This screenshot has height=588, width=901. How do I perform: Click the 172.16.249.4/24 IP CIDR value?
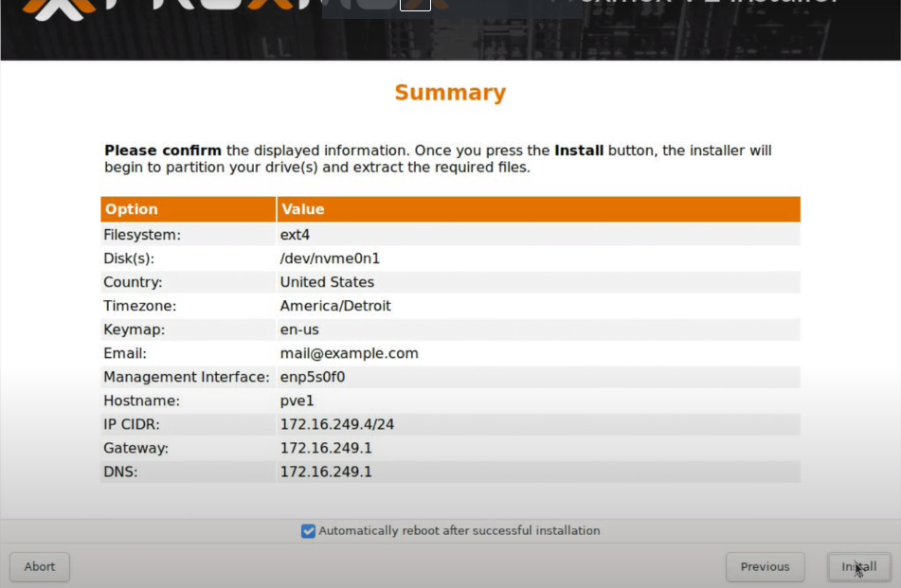336,424
